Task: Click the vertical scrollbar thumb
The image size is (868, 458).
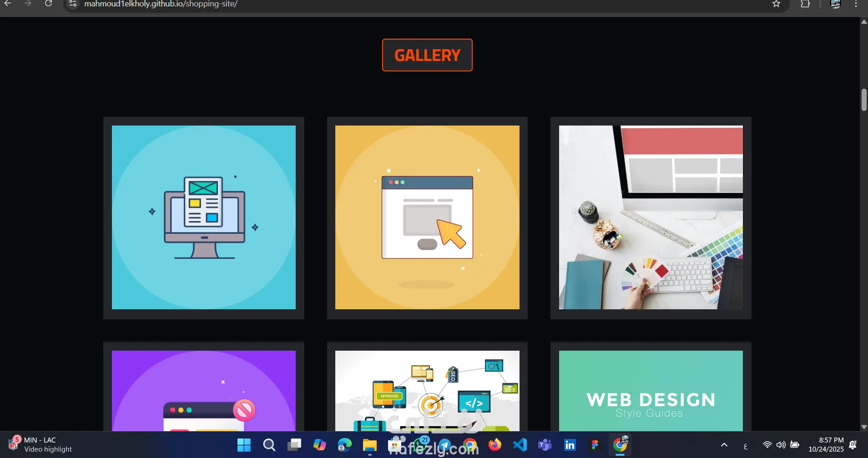Action: tap(864, 100)
